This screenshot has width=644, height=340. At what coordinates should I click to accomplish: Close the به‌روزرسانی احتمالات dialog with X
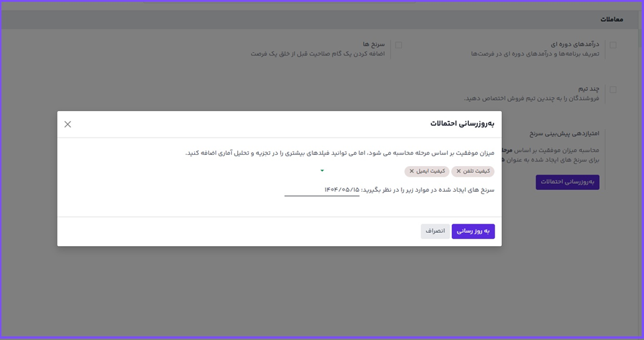tap(67, 124)
